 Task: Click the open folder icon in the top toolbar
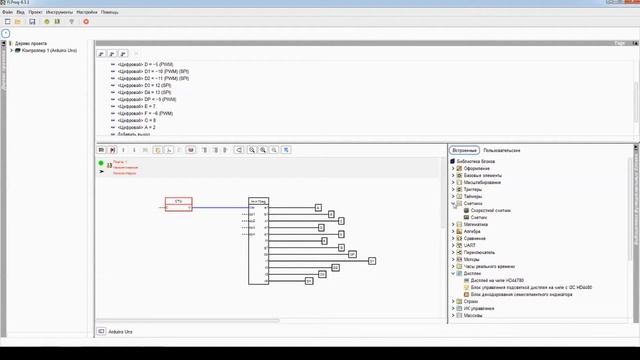(x=18, y=22)
